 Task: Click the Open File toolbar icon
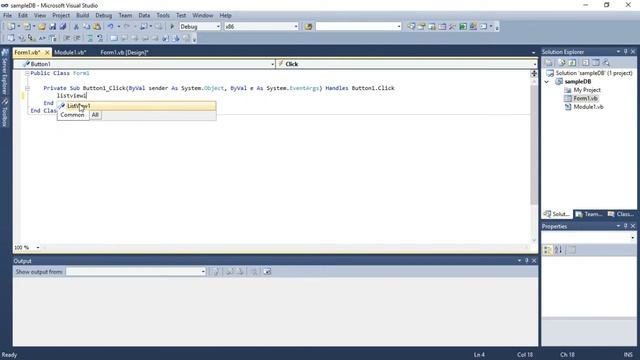click(42, 27)
